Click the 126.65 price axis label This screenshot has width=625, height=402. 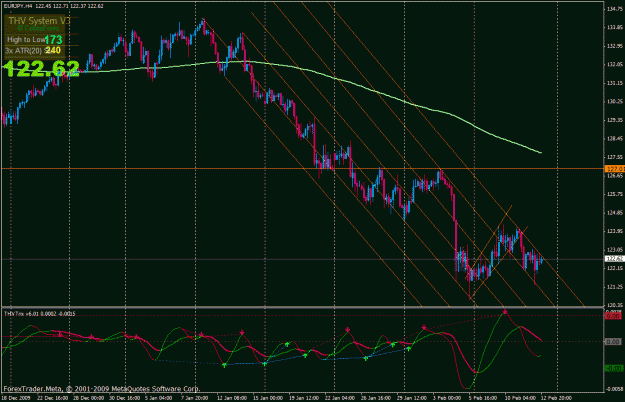[615, 176]
